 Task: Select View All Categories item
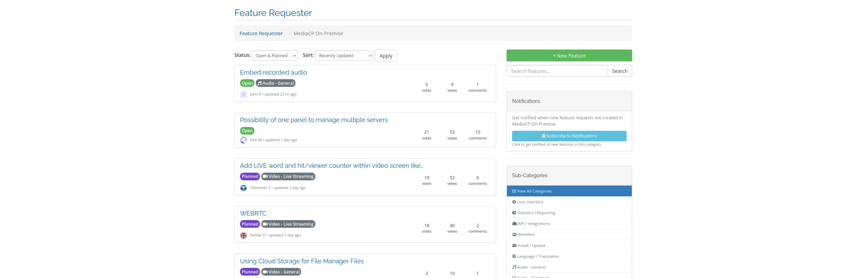(x=534, y=191)
